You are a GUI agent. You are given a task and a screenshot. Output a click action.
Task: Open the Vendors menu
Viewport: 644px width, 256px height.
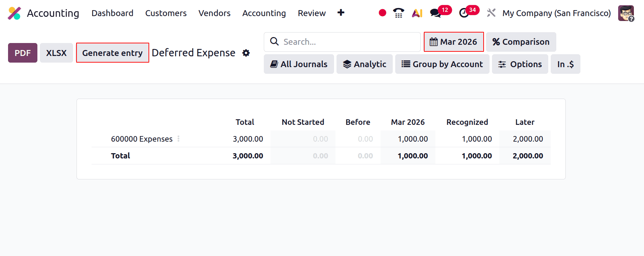point(215,13)
